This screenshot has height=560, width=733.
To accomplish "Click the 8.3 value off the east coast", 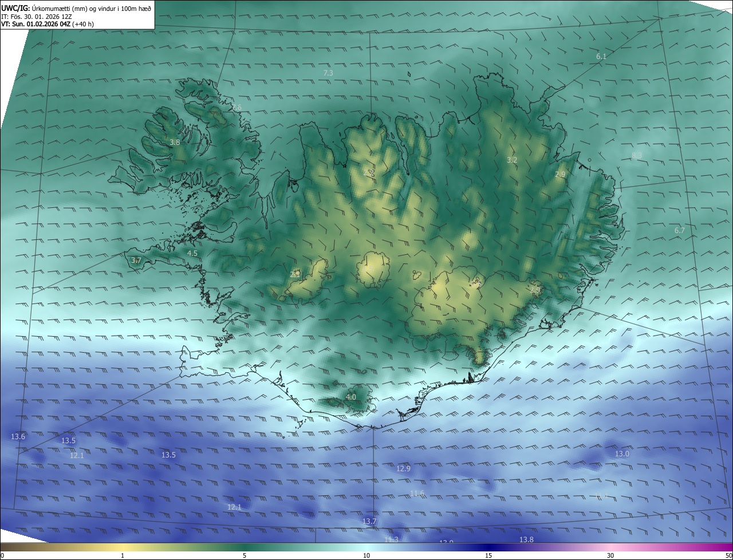I will [x=637, y=155].
